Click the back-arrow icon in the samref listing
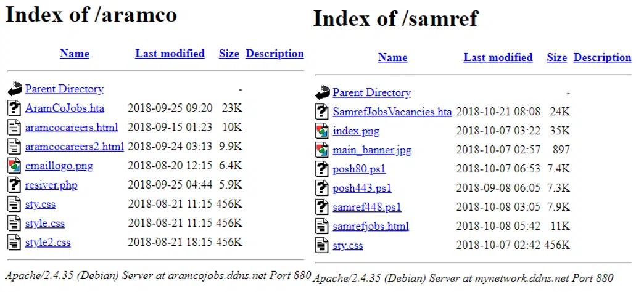 tap(323, 92)
